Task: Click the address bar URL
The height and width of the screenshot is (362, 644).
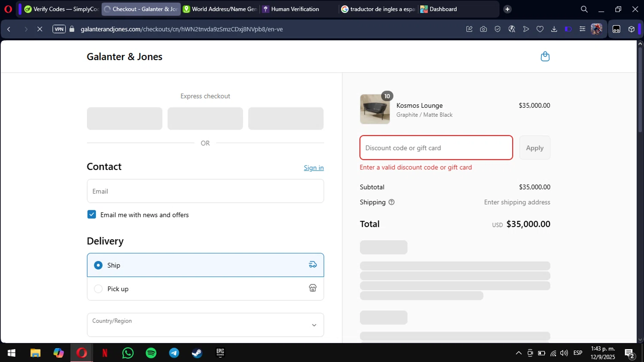Action: [x=182, y=29]
